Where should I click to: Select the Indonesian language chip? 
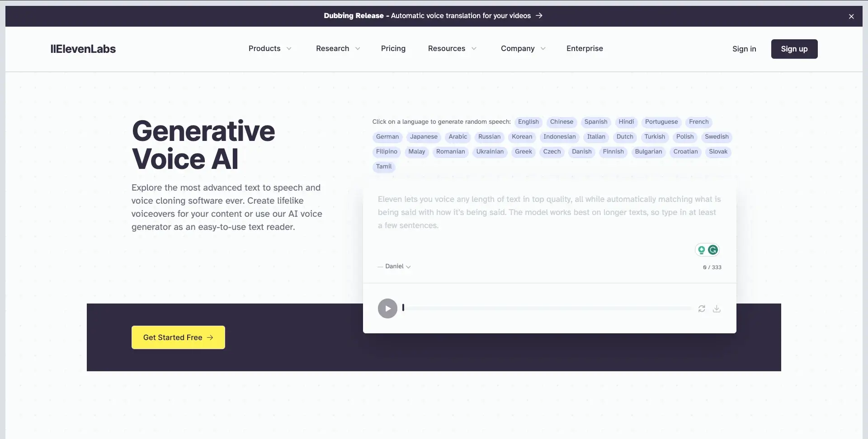click(x=560, y=137)
